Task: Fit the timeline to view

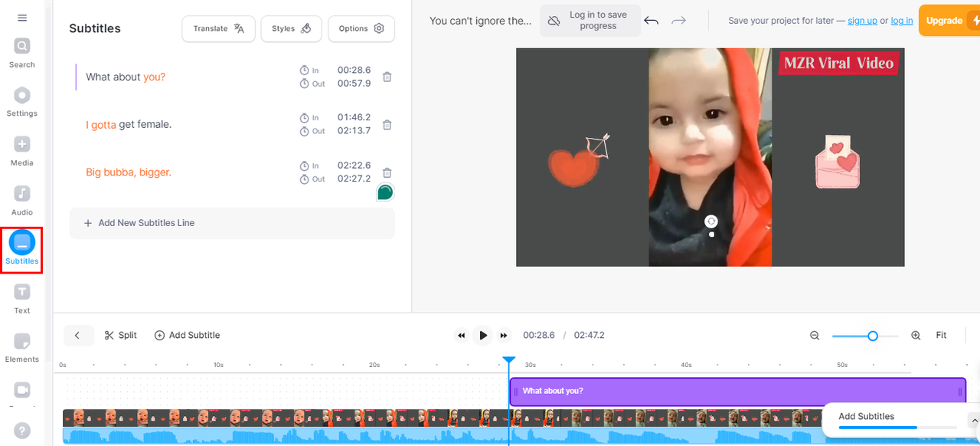Action: tap(941, 336)
